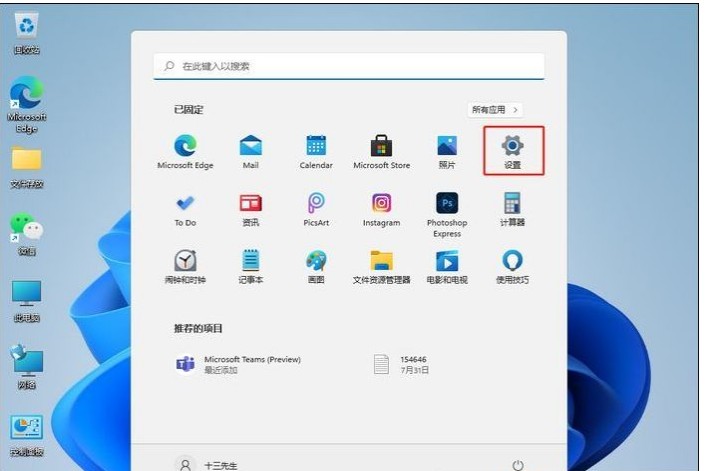Select the control panel desktop icon
710x471 pixels.
point(27,435)
